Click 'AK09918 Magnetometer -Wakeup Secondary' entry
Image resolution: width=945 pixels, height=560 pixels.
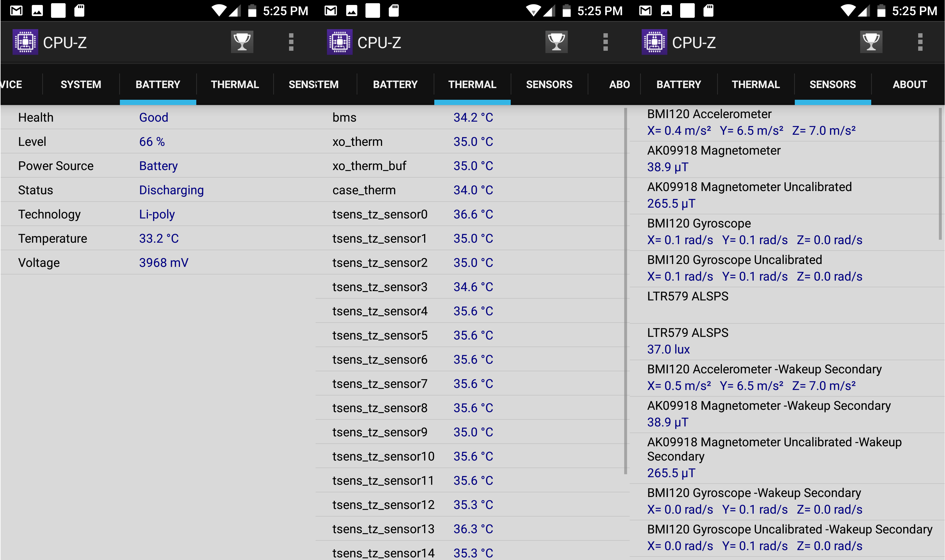[x=787, y=414]
